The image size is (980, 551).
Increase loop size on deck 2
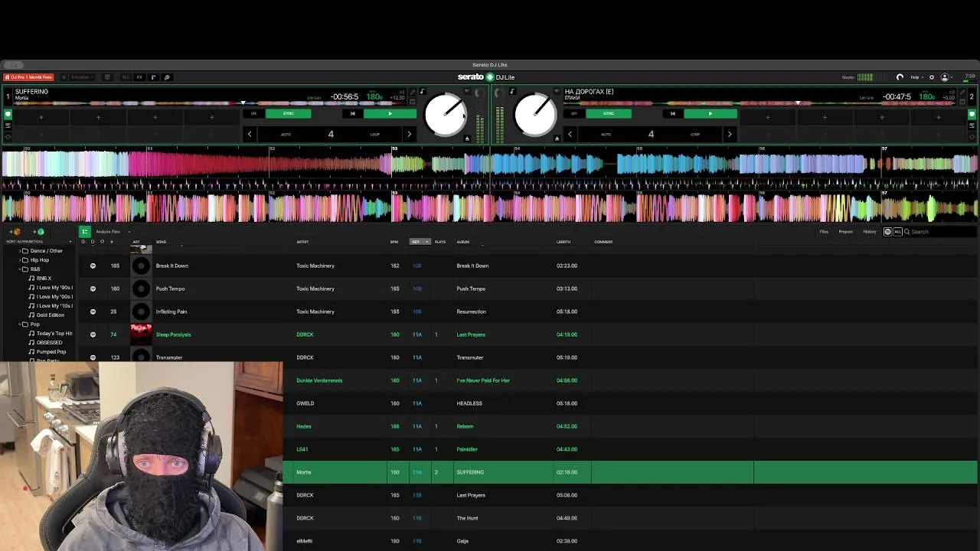tap(729, 134)
